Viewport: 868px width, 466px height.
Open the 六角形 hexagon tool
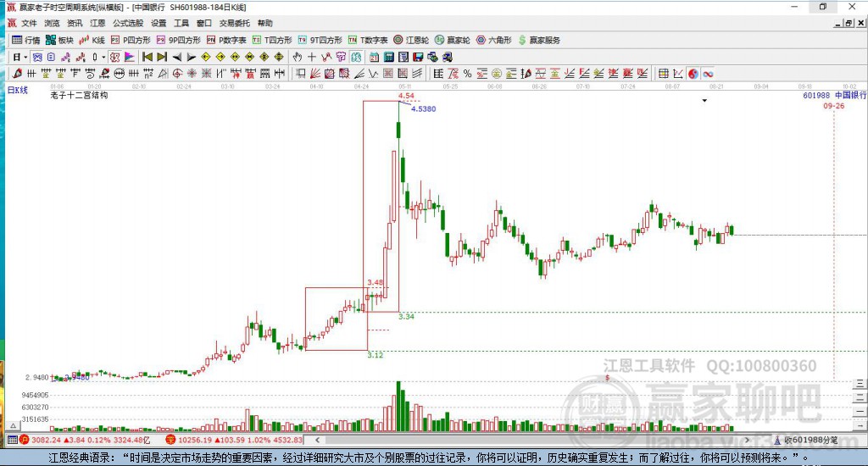point(494,40)
